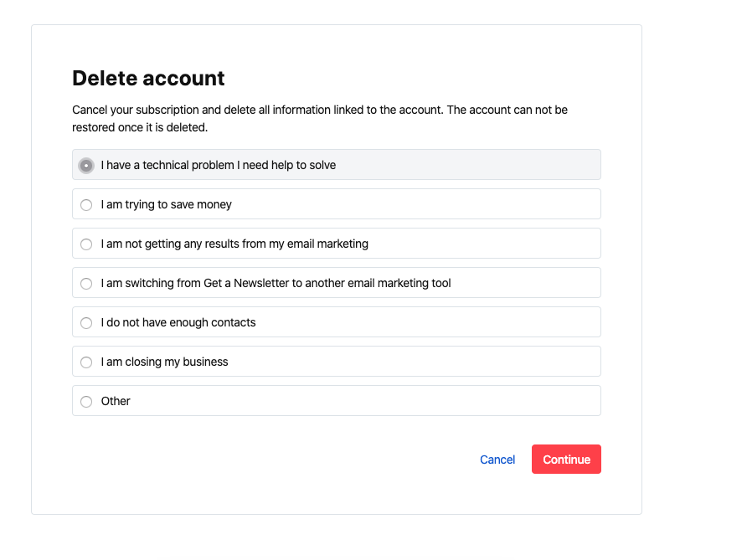This screenshot has height=560, width=747.
Task: Select the 'Other' radio button
Action: 85,402
